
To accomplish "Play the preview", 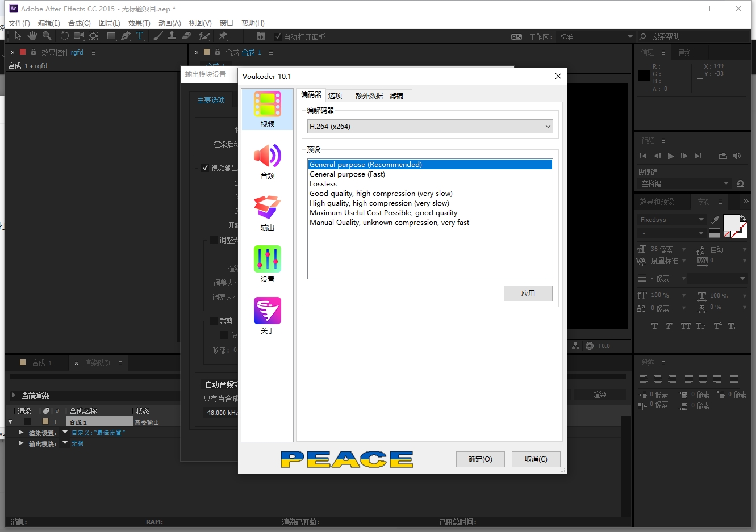I will click(671, 156).
